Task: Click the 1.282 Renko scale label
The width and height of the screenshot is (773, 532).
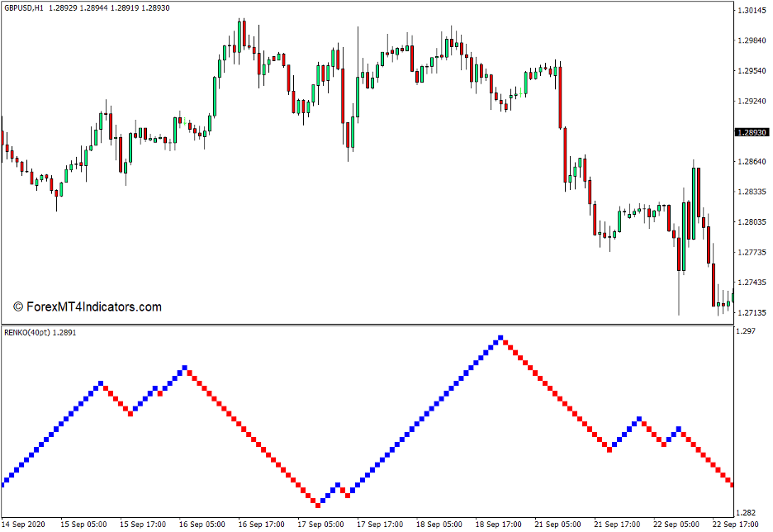Action: (x=746, y=512)
